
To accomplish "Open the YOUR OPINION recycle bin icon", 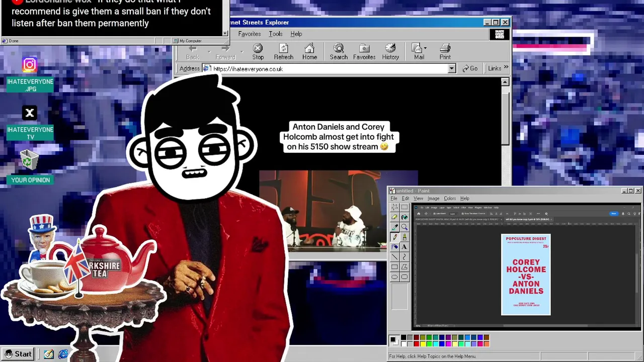I will [x=30, y=167].
